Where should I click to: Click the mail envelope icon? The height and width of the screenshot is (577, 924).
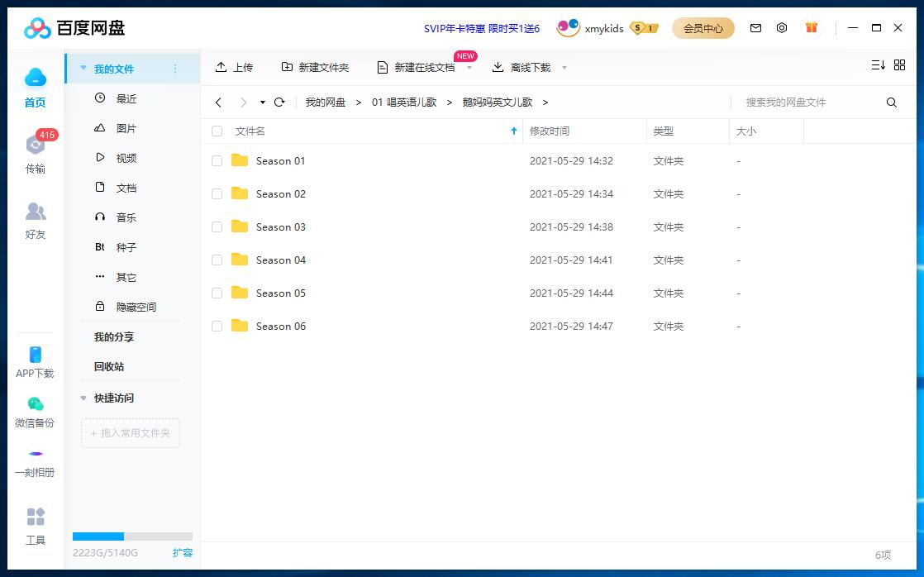(755, 27)
